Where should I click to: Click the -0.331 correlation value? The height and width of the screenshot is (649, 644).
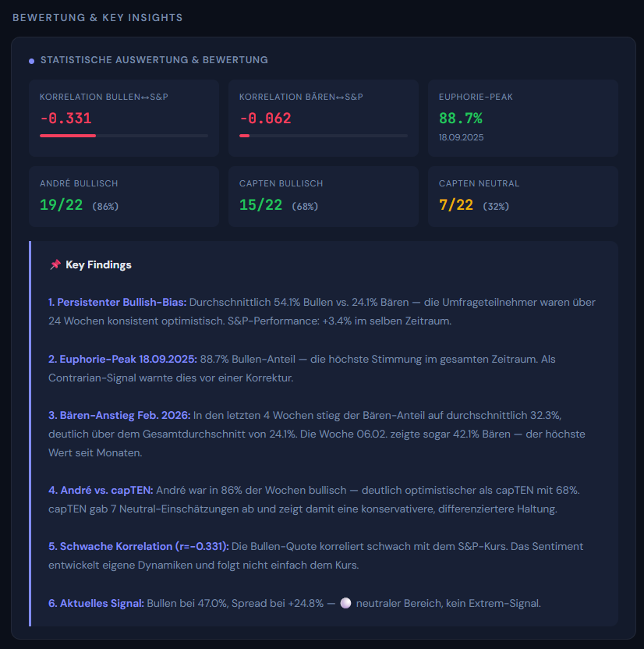[65, 119]
